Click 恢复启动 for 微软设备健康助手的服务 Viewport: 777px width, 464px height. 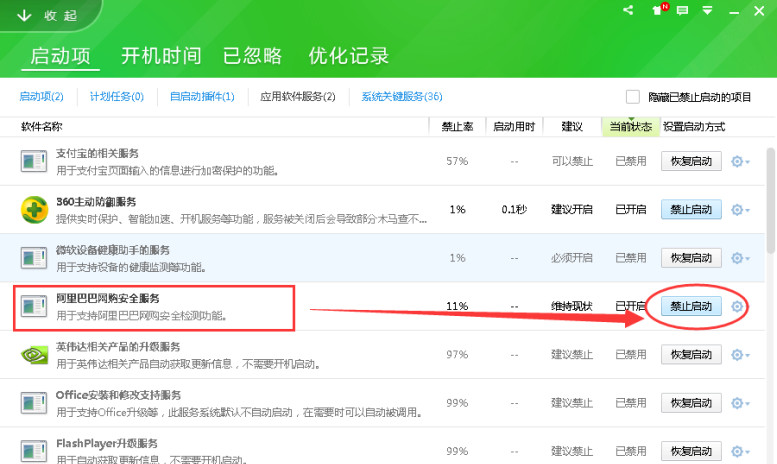[x=691, y=258]
